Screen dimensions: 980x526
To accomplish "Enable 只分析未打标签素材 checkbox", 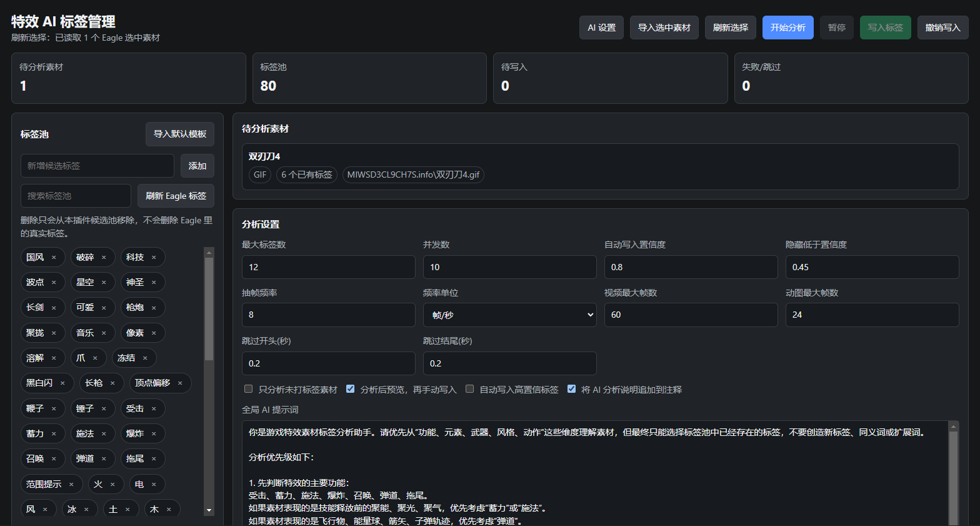I will click(x=248, y=389).
